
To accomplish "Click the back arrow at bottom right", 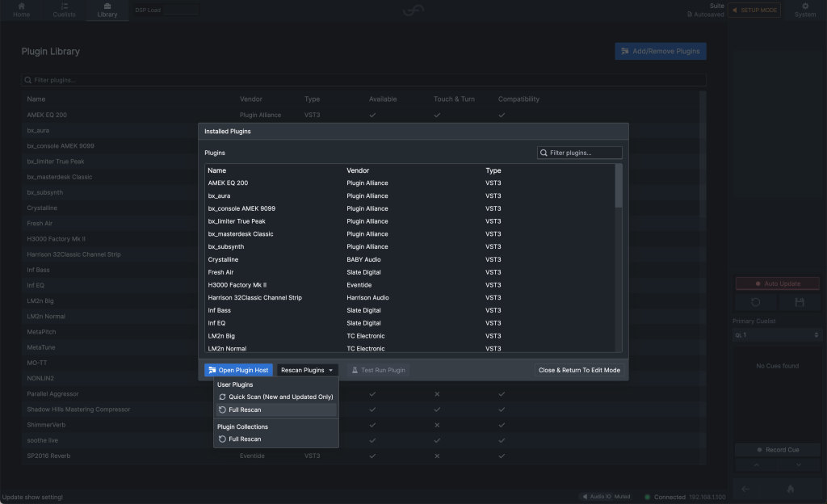I will [x=745, y=489].
